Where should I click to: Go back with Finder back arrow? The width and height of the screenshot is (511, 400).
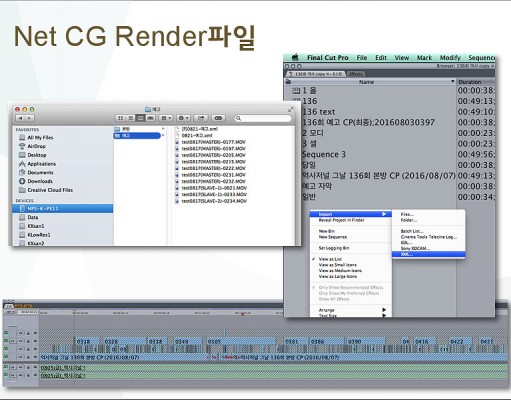pos(21,118)
